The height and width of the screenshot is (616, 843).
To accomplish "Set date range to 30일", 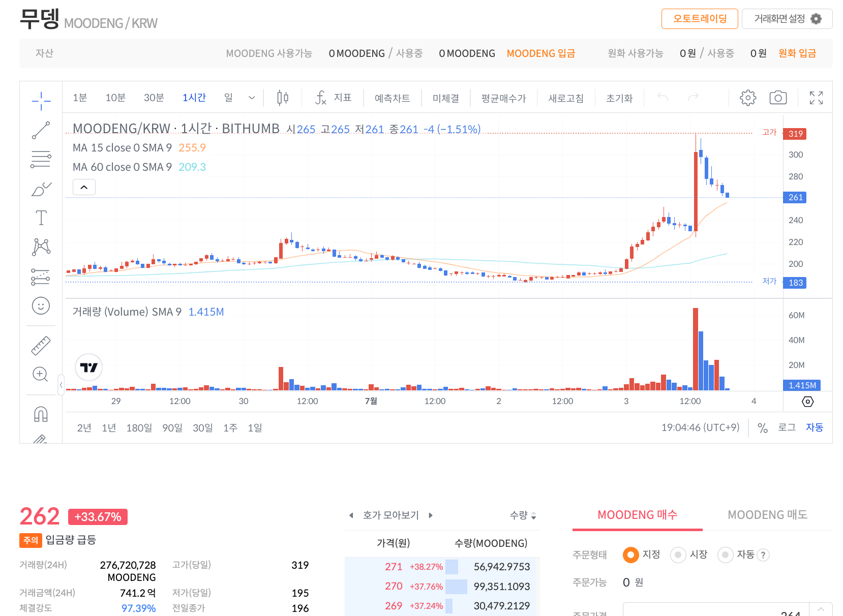I will 202,428.
